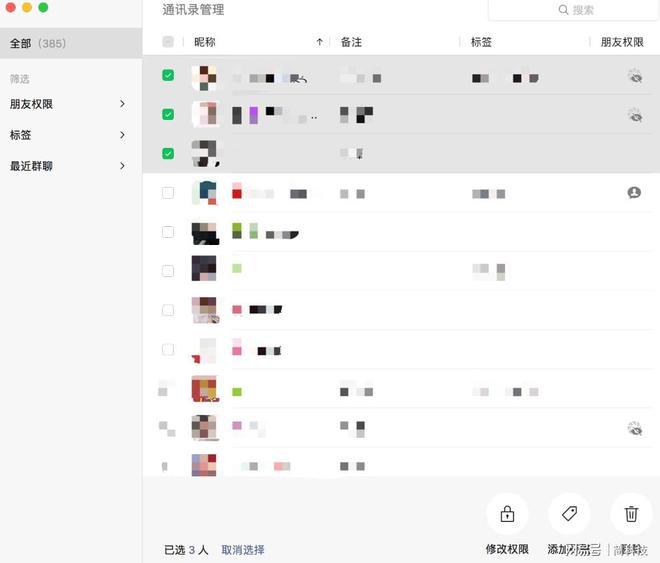
Task: Check the fifth contact row checkbox
Action: click(168, 232)
